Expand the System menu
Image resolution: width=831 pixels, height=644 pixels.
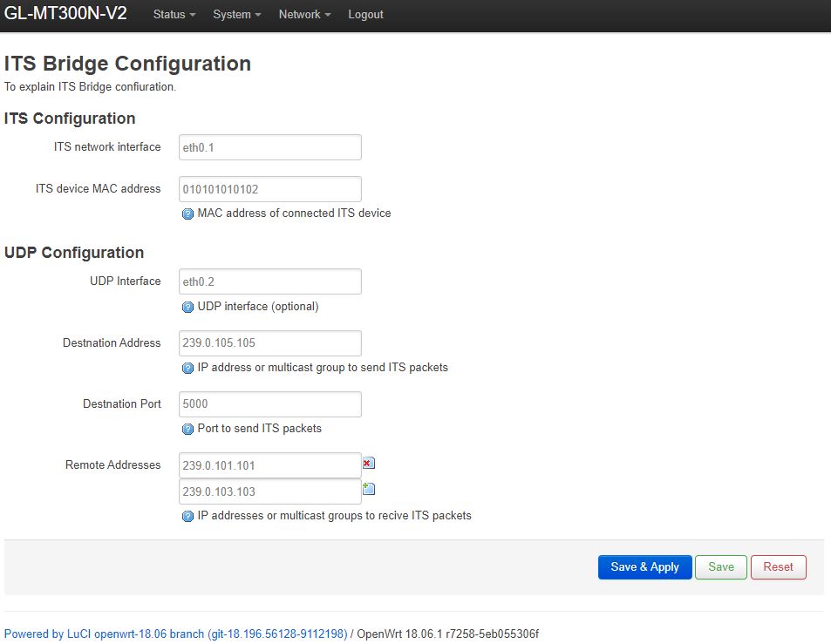pos(237,14)
